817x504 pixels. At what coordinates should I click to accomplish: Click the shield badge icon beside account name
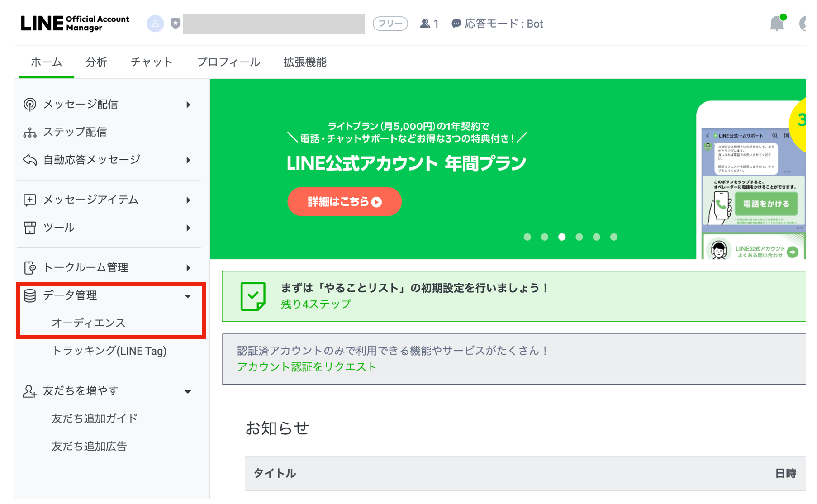tap(176, 23)
